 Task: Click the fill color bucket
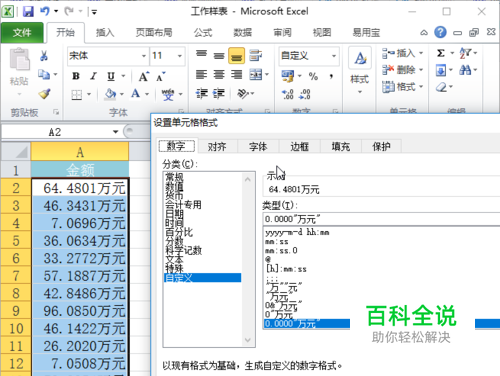110,94
